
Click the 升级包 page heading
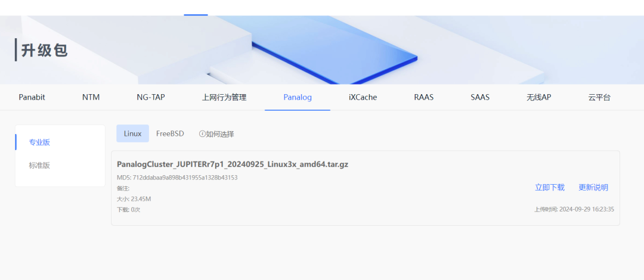click(x=44, y=50)
